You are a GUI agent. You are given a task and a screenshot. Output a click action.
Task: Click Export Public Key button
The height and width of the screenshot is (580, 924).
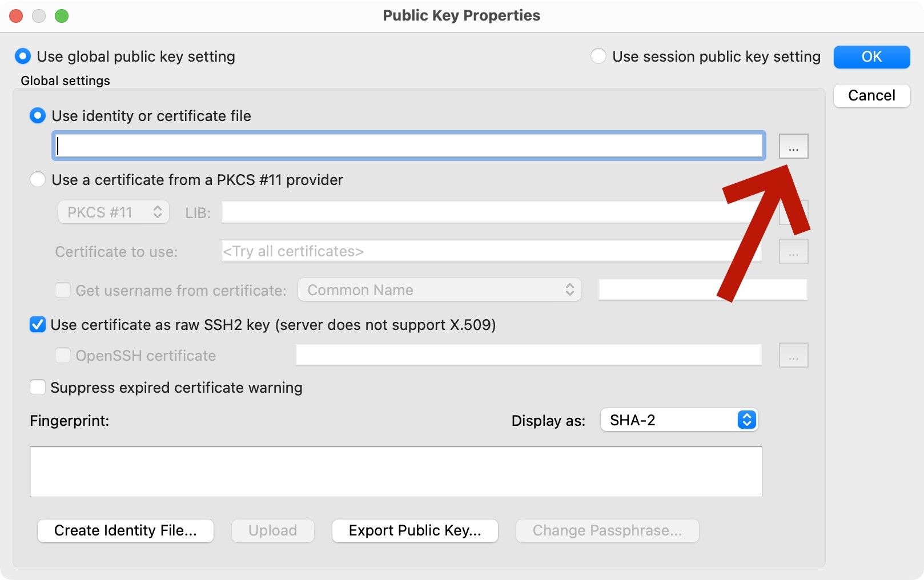point(415,530)
